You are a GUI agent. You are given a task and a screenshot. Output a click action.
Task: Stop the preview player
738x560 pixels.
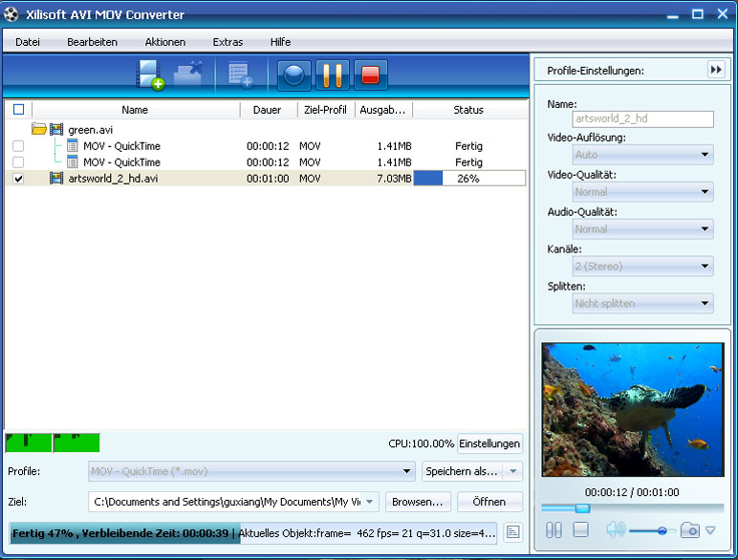point(581,529)
